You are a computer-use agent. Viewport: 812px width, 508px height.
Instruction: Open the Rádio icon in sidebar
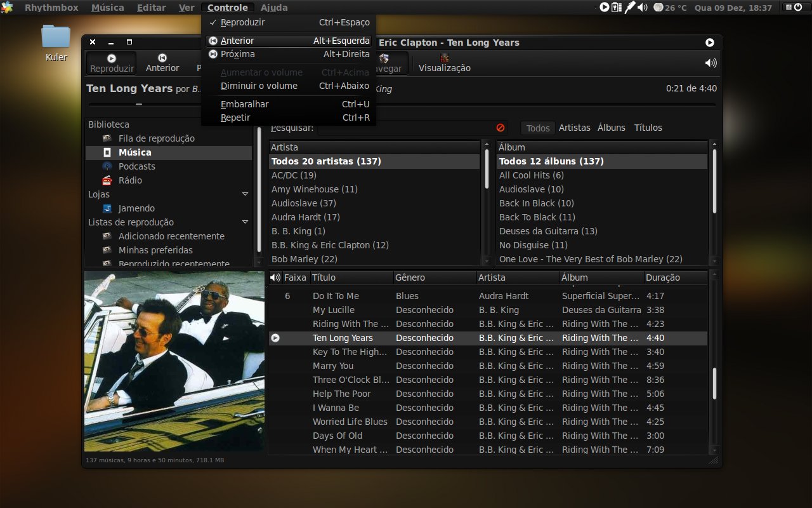click(107, 180)
